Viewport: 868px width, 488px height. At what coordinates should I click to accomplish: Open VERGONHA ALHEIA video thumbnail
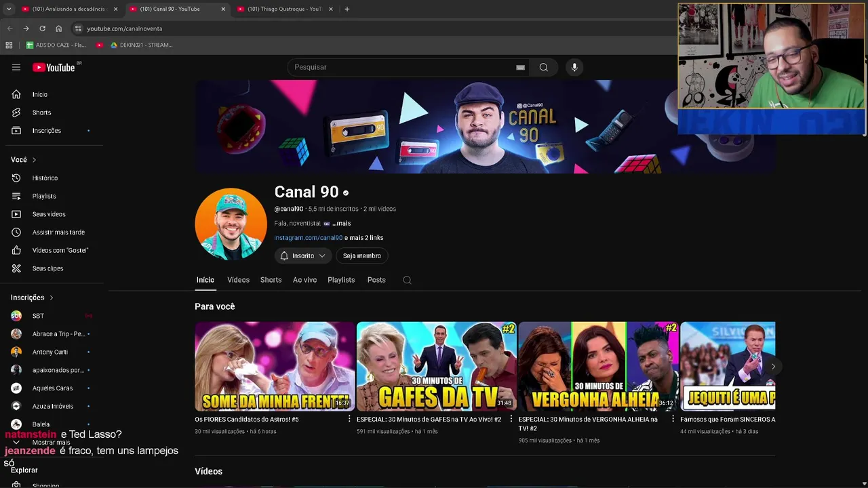point(598,366)
